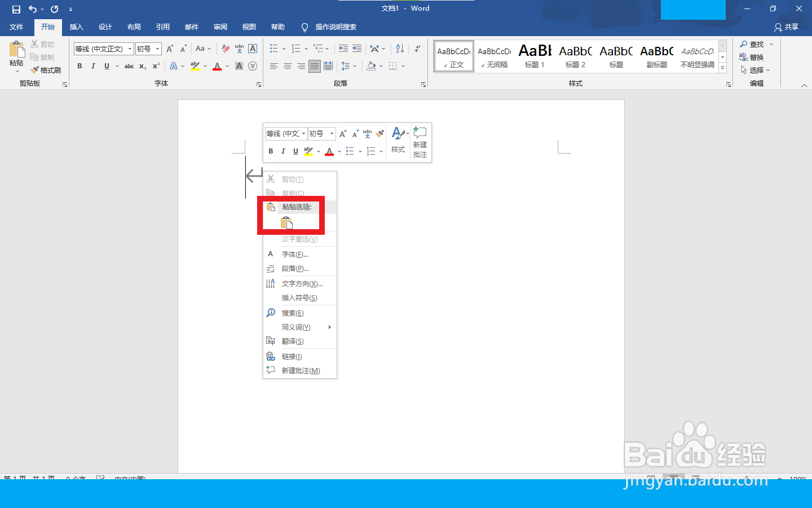Image resolution: width=812 pixels, height=508 pixels.
Task: Expand the Styles gallery More arrow
Action: pyautogui.click(x=723, y=68)
